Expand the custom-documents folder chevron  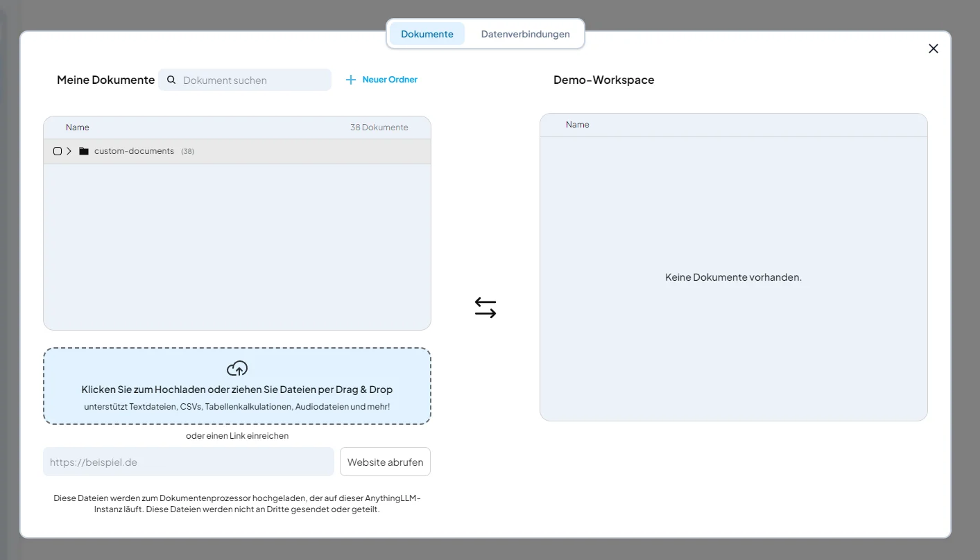[x=69, y=151]
